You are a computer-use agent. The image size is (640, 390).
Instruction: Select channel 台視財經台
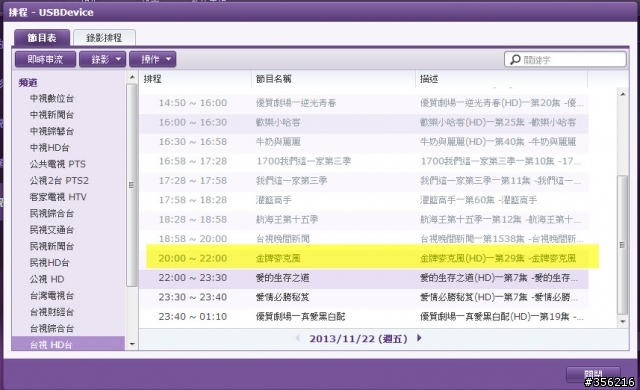pyautogui.click(x=52, y=312)
